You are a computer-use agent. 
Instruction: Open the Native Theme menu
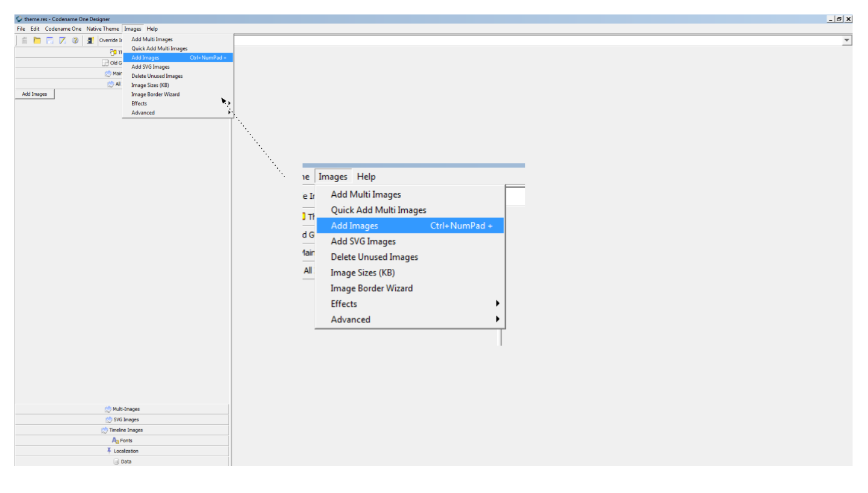point(103,29)
